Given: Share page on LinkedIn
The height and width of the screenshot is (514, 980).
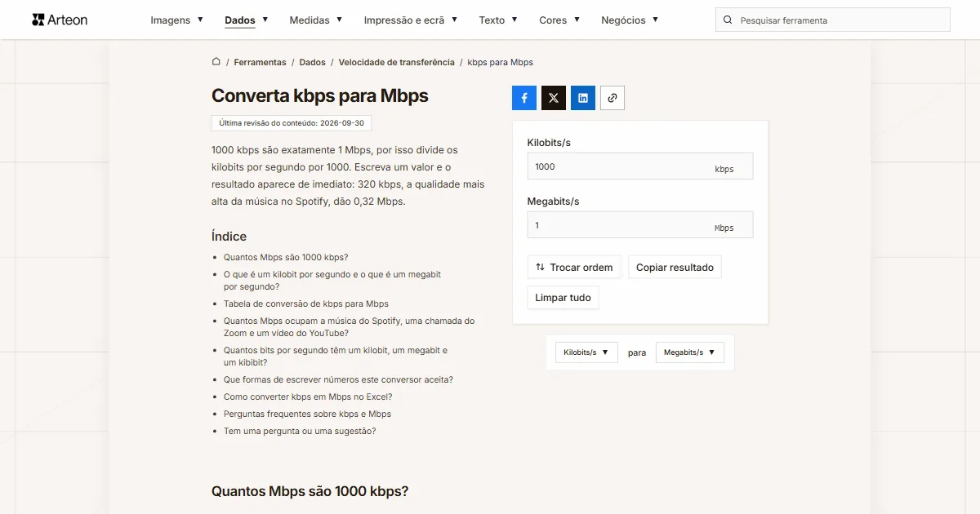Looking at the screenshot, I should [x=583, y=98].
